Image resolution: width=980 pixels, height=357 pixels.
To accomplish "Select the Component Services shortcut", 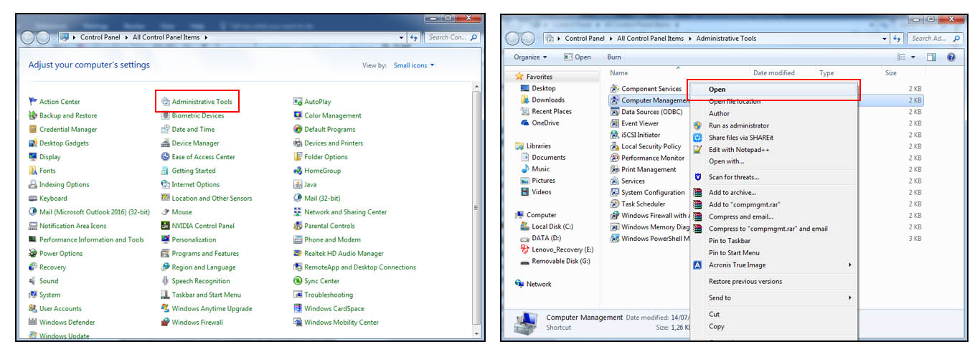I will tap(646, 89).
